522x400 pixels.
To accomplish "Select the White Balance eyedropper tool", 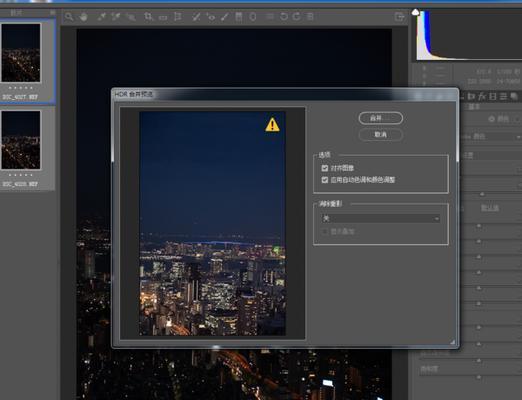I will (101, 17).
